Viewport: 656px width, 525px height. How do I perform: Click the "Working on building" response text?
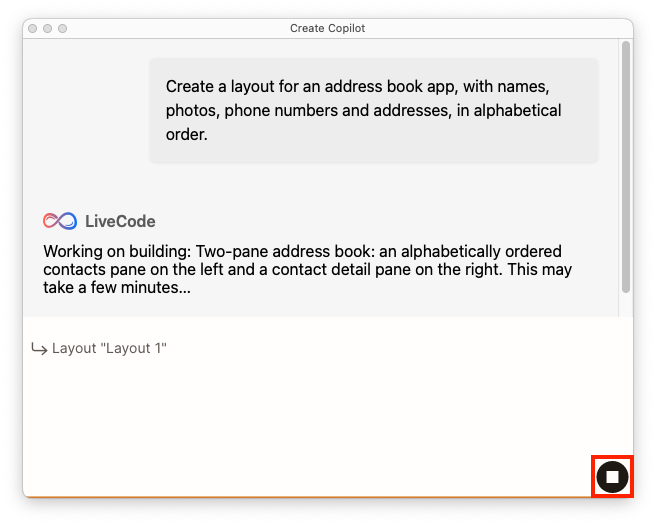point(118,251)
